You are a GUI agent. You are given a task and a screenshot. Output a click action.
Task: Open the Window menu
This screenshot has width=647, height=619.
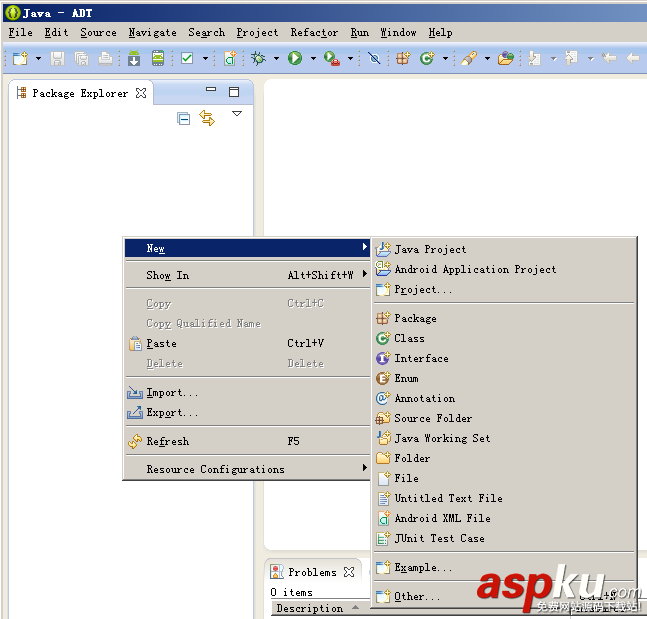pos(398,33)
